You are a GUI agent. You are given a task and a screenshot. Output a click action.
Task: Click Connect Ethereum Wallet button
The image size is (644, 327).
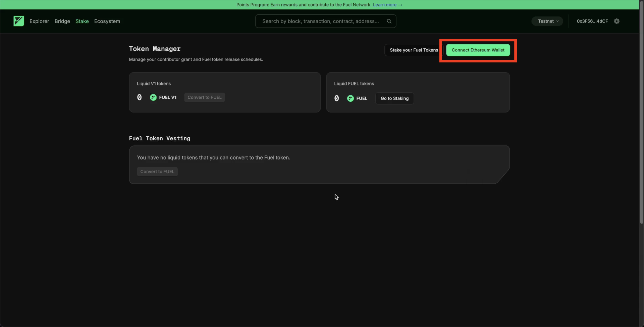(478, 50)
